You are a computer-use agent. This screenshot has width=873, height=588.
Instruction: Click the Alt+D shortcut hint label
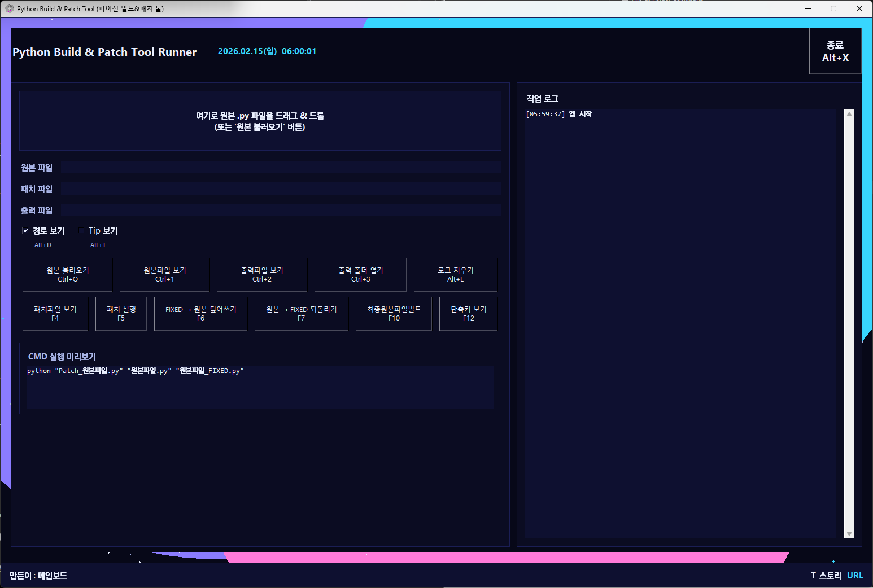click(x=43, y=245)
